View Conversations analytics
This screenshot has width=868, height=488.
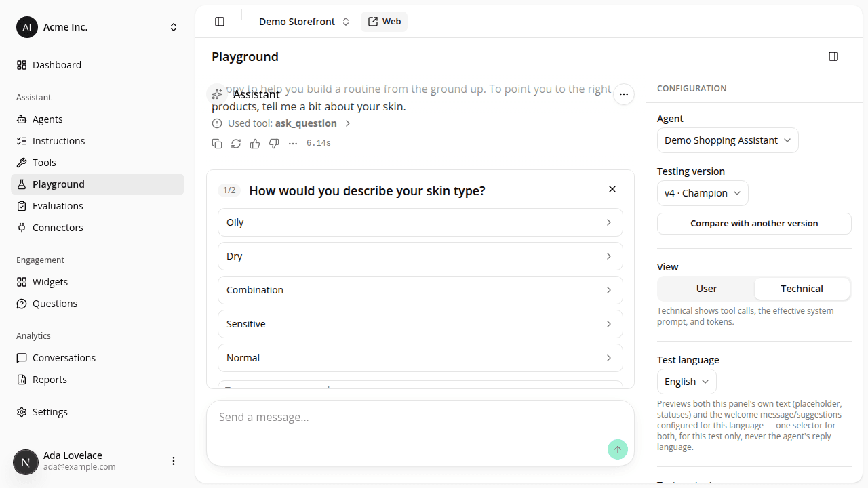tap(98, 358)
